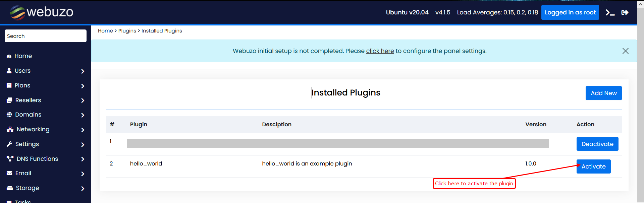Focus the sidebar Search field
The width and height of the screenshot is (644, 203).
46,36
